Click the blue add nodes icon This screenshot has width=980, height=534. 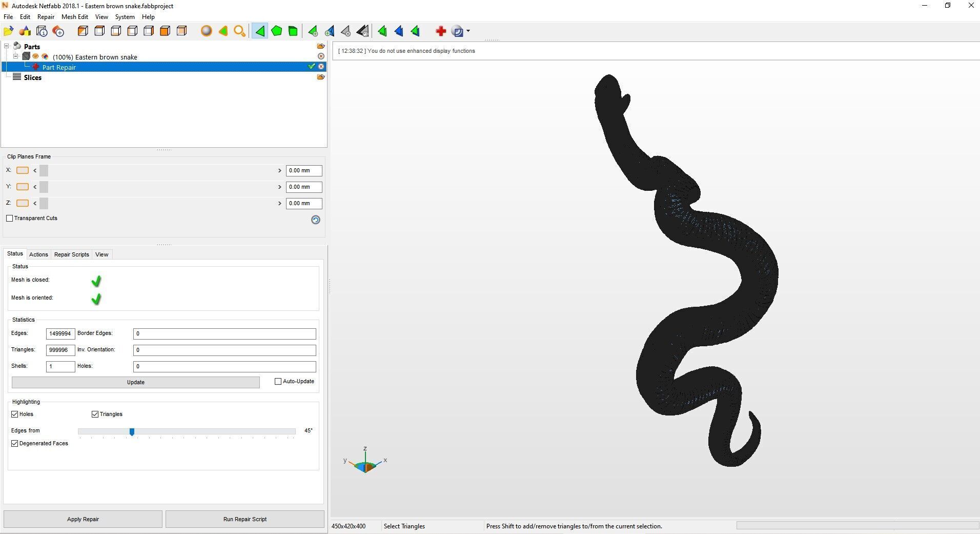330,31
